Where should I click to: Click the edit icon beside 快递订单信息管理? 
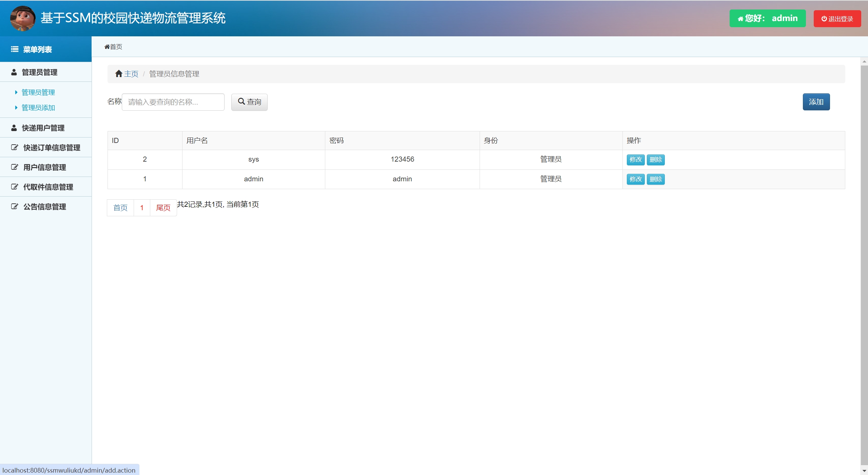click(x=15, y=148)
